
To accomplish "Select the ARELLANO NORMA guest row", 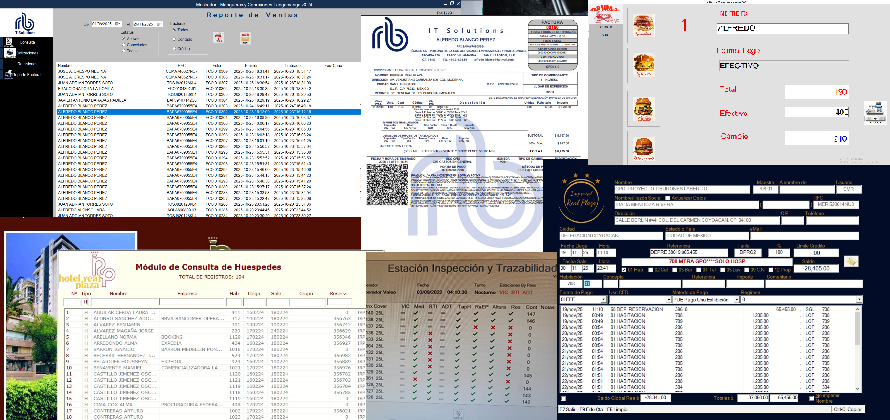I will (x=213, y=337).
